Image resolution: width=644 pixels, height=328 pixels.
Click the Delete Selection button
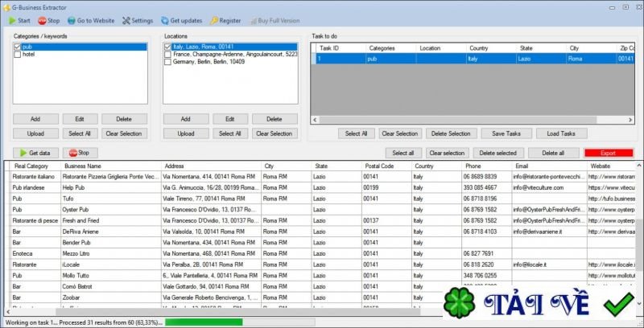tap(452, 133)
